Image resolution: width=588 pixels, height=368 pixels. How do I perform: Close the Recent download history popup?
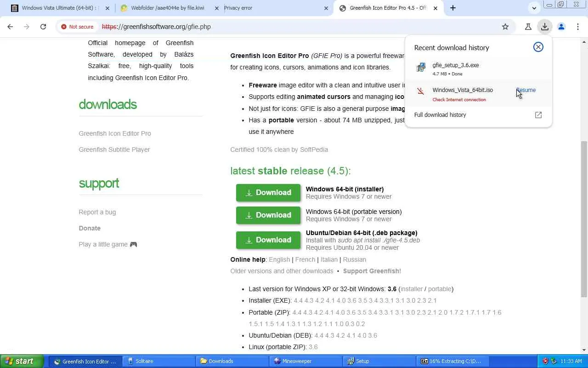(x=538, y=47)
